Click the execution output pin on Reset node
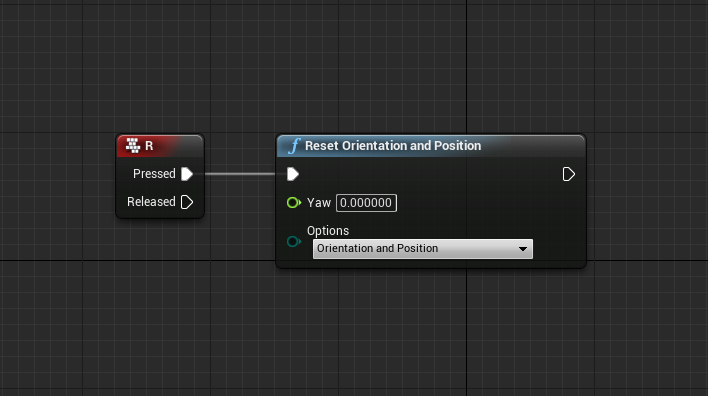The image size is (708, 396). click(568, 174)
